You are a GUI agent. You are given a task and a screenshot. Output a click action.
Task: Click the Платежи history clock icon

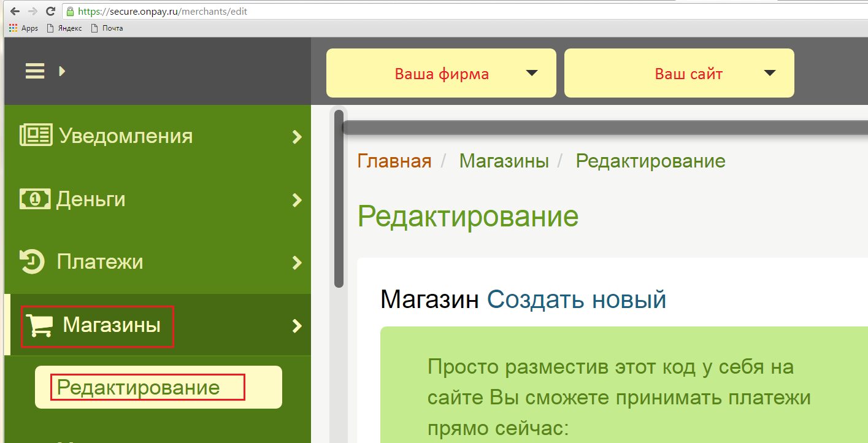pos(32,262)
